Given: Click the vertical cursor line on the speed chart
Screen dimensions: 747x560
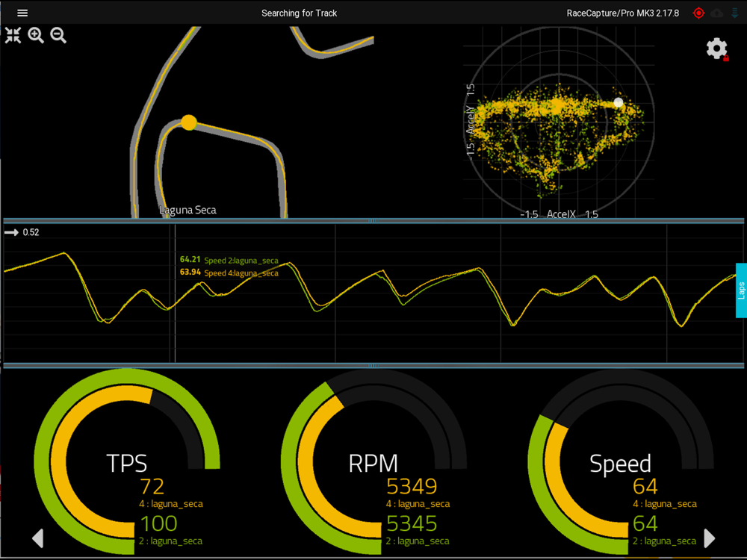Looking at the screenshot, I should pos(175,293).
